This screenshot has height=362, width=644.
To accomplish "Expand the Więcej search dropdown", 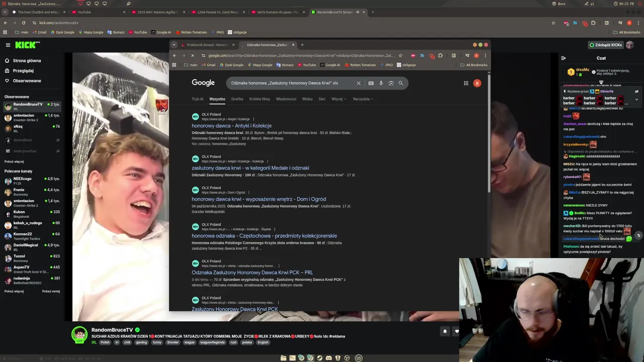I will (x=339, y=99).
